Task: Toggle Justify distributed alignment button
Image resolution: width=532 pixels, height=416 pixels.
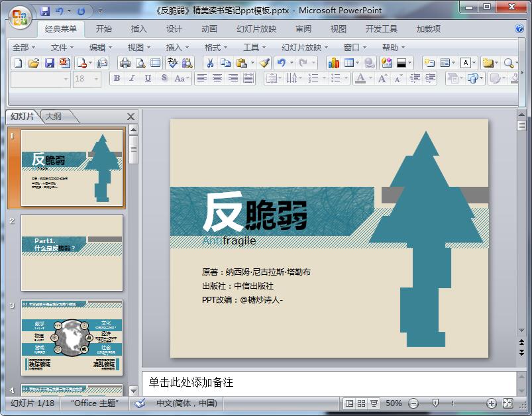Action: (x=248, y=79)
